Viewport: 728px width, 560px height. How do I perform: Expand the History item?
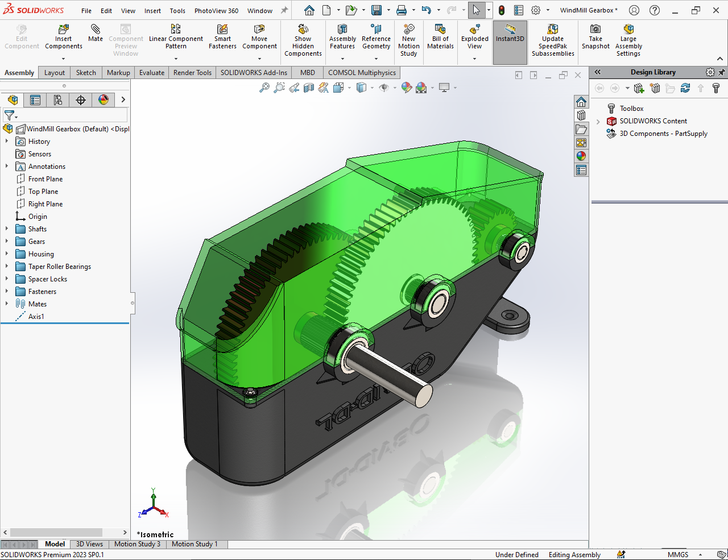click(7, 142)
